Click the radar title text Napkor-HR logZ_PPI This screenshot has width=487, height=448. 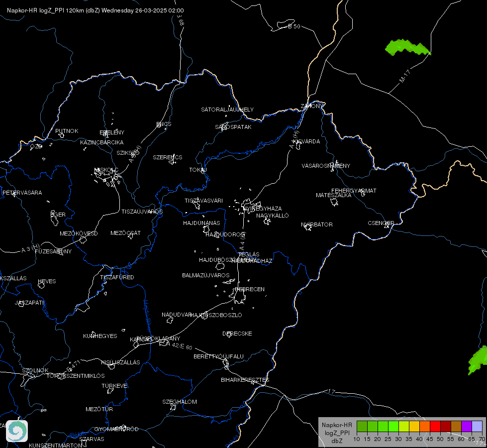point(36,10)
